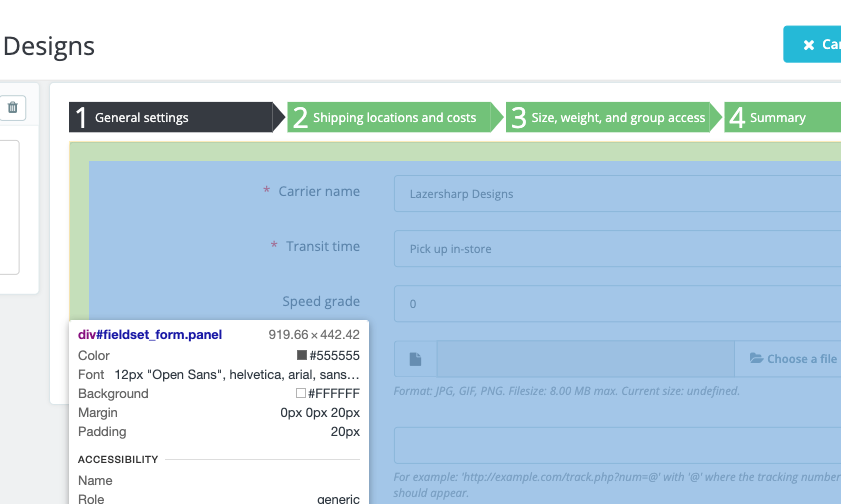Click the Choose a file button
This screenshot has width=841, height=504.
[x=787, y=359]
